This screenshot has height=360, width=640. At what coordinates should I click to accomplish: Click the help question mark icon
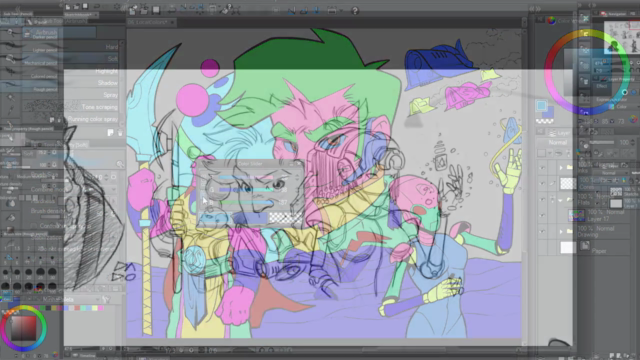point(355,11)
